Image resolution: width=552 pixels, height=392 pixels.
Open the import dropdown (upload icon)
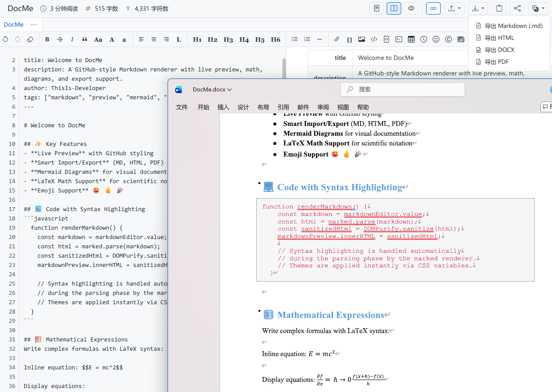tap(454, 8)
